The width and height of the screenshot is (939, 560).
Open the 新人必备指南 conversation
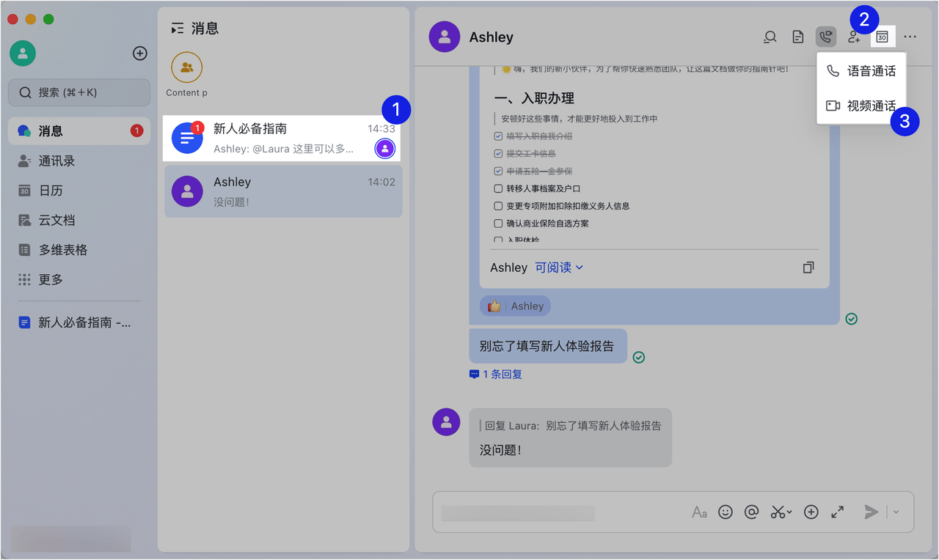point(283,139)
